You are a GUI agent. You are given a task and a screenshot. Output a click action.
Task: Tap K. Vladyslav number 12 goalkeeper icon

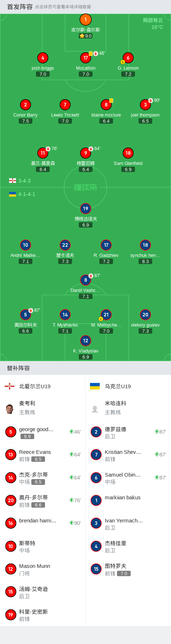point(86,341)
